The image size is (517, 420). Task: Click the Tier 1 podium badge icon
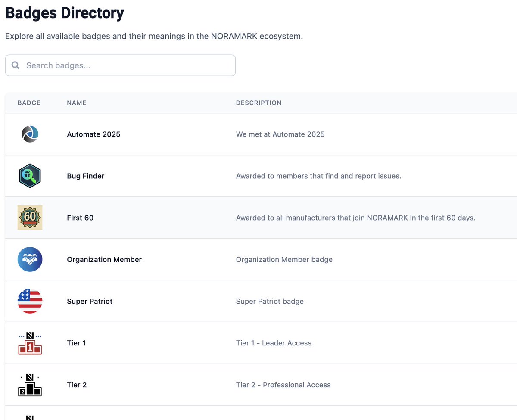pos(30,343)
